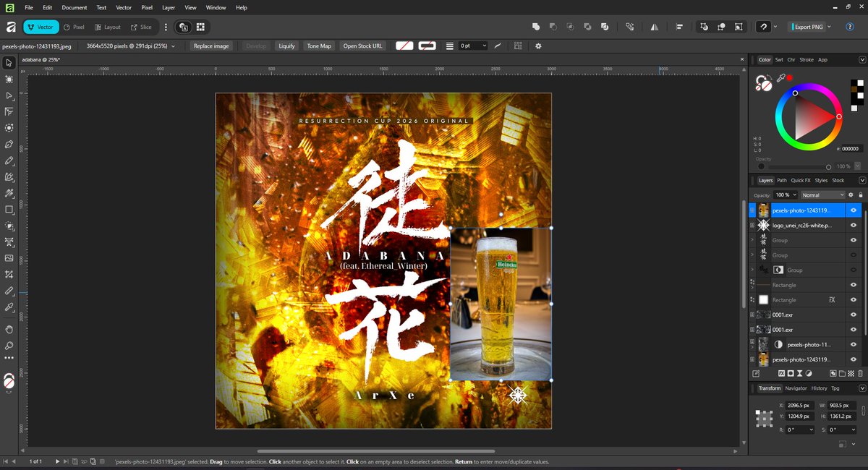Viewport: 868px width, 470px height.
Task: Click the Open Stock URL button
Action: [x=363, y=46]
